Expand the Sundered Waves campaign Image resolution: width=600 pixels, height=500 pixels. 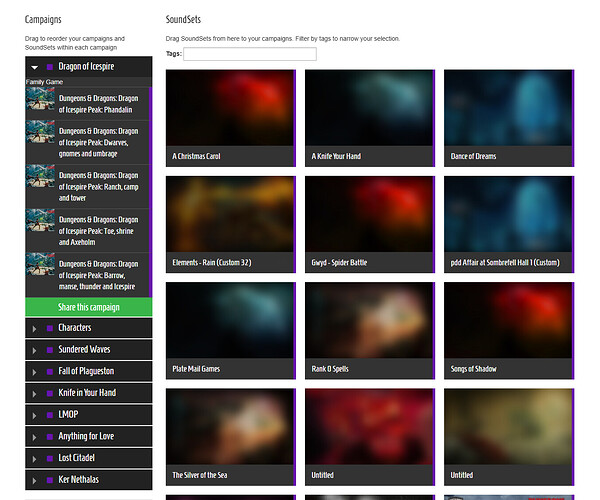(35, 350)
